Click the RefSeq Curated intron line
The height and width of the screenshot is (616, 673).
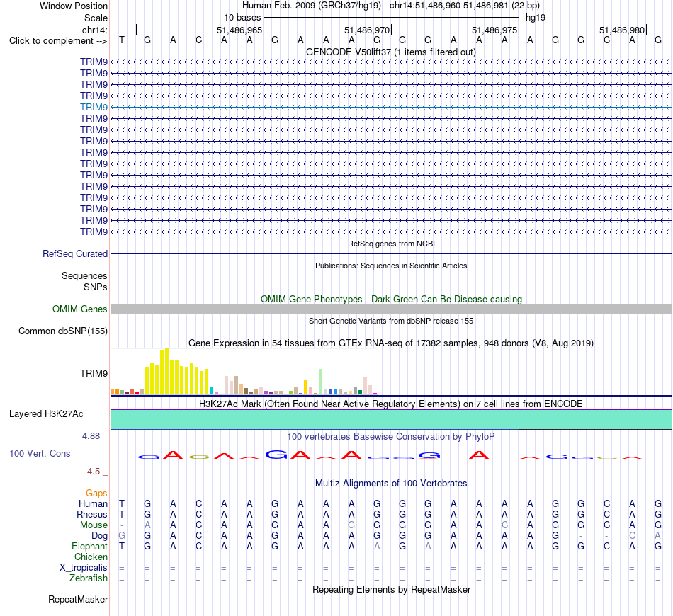click(391, 254)
